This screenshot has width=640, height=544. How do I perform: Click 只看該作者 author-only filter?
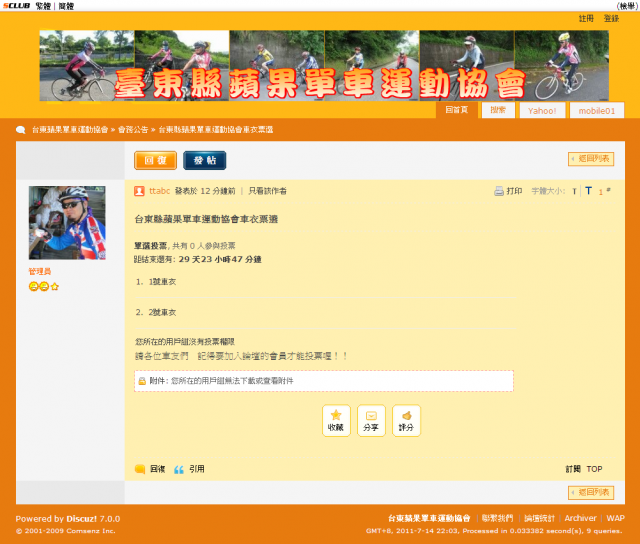[267, 191]
